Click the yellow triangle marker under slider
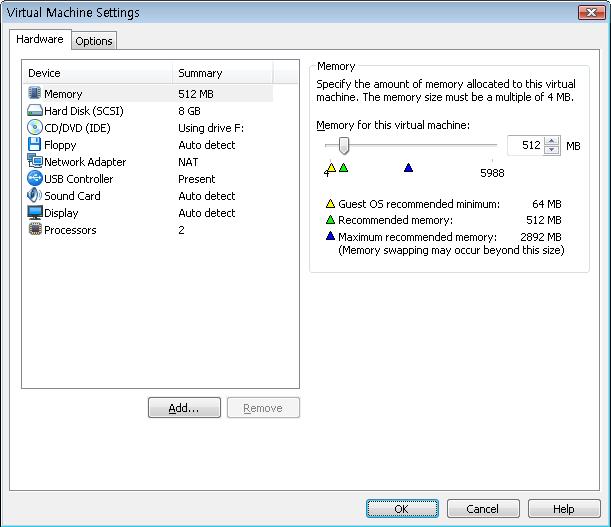Viewport: 611px width, 527px height. (x=331, y=168)
